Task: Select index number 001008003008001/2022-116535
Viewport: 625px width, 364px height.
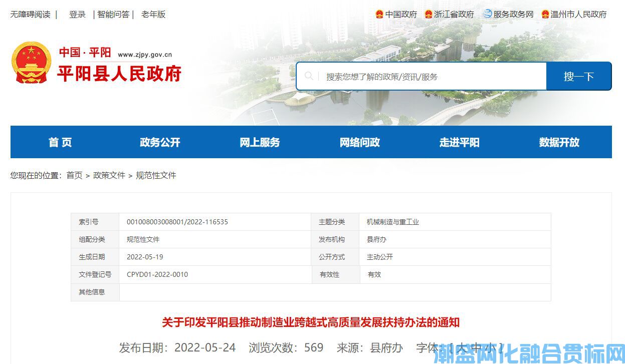Action: point(177,222)
